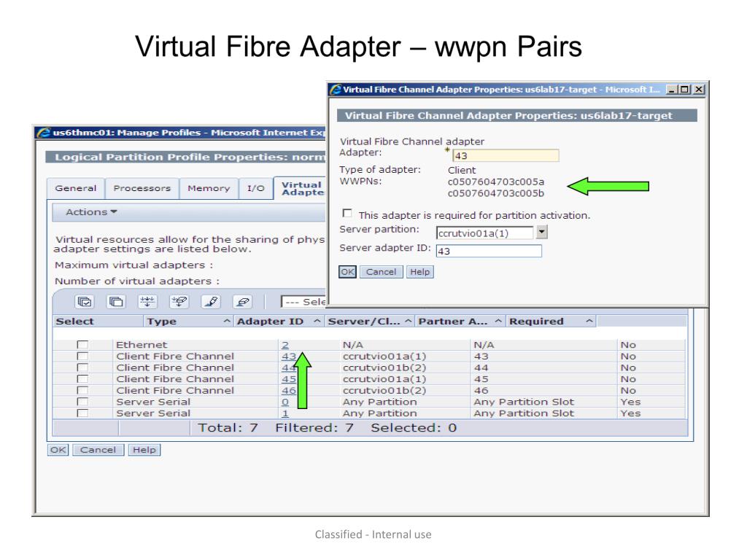
Task: Click the Clear All Filters icon
Action: [x=179, y=301]
